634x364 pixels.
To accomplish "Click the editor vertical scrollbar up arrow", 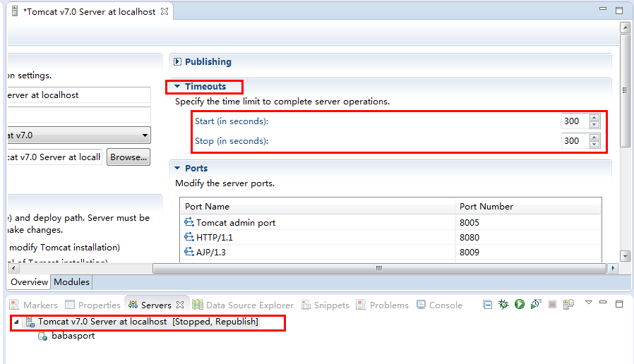I will click(625, 28).
